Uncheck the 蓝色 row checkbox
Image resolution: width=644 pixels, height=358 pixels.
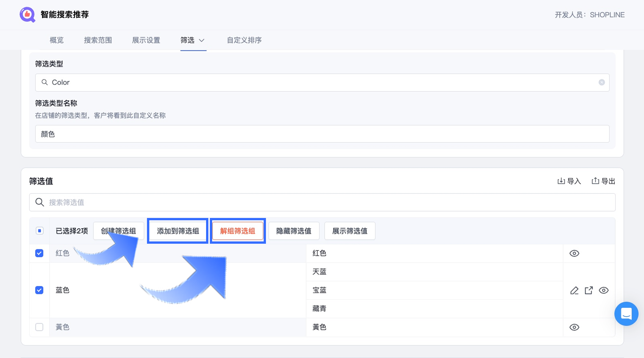(x=39, y=290)
